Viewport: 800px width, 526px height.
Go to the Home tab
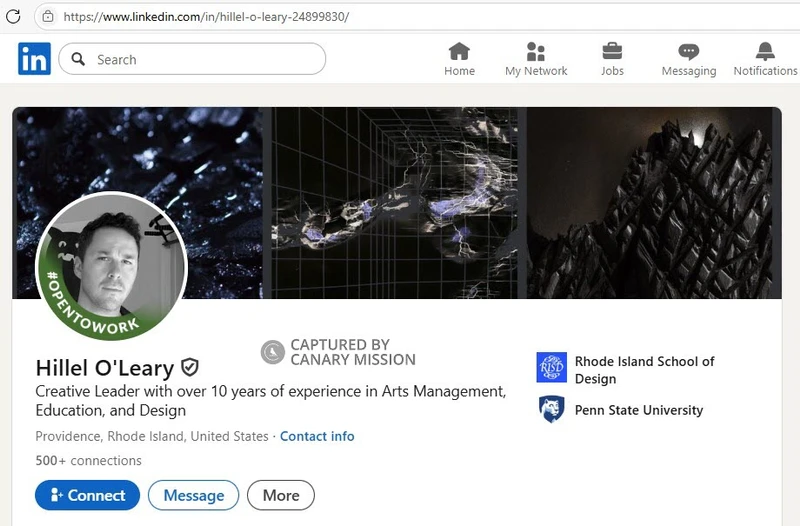459,59
